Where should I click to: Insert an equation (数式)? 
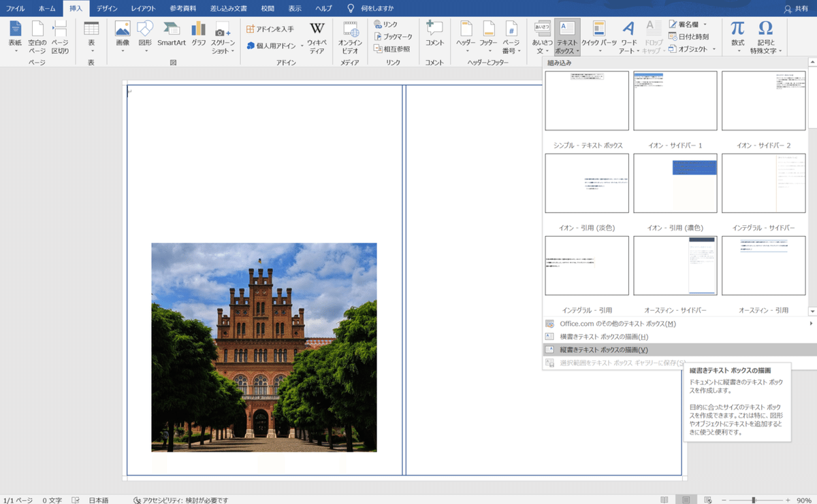click(x=737, y=37)
